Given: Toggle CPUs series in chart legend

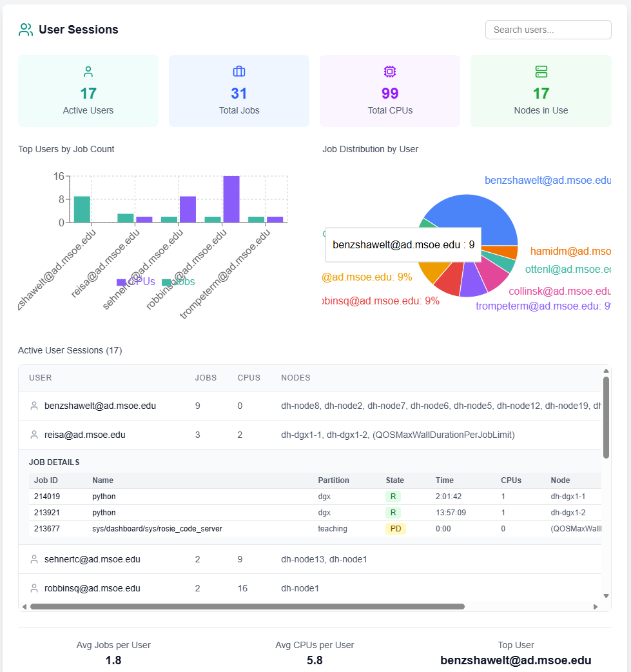Looking at the screenshot, I should point(136,282).
